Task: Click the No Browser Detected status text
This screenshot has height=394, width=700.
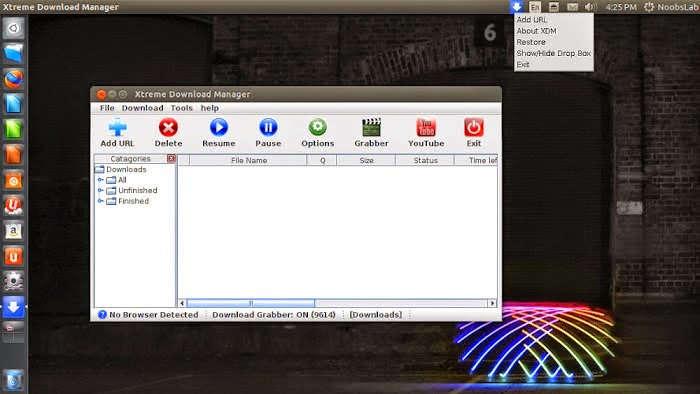Action: click(154, 315)
